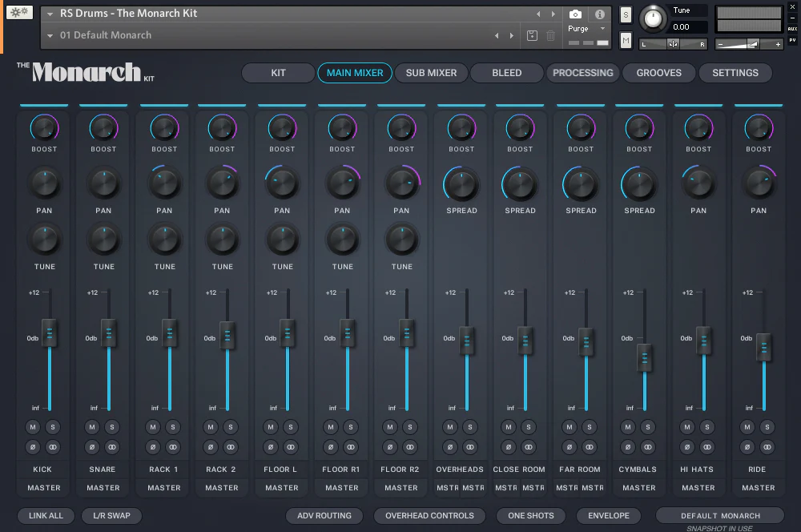This screenshot has width=801, height=532.
Task: Open the PROCESSING tab
Action: 583,73
